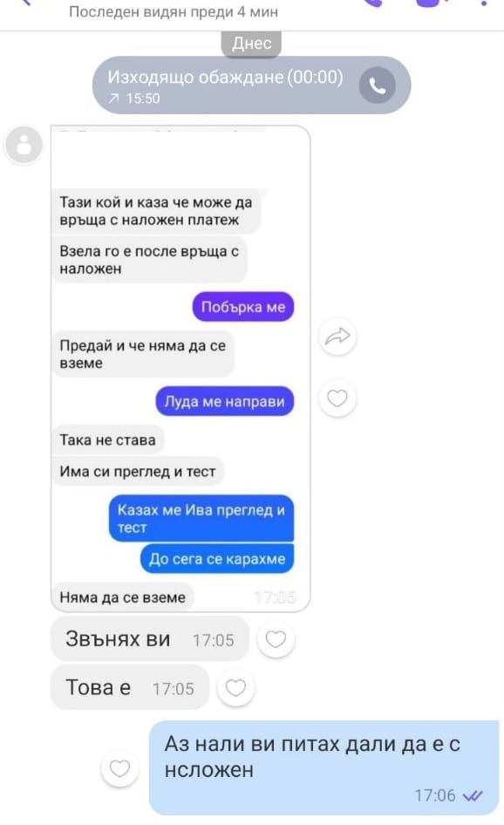Select the 'Това е' message bubble
Screen dimensions: 504x825
130,688
